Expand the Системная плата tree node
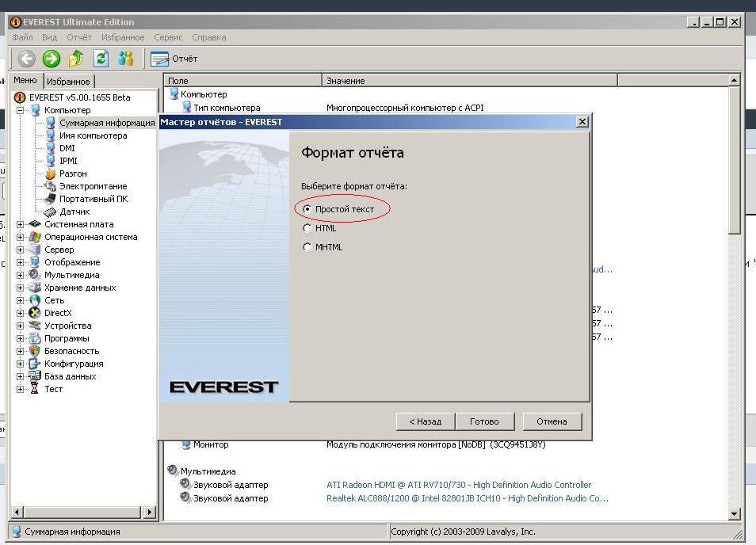 (21, 224)
